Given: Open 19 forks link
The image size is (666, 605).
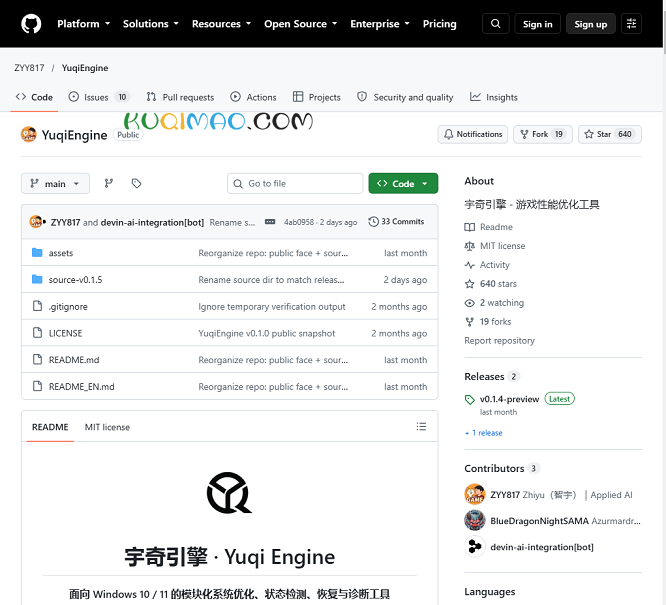Looking at the screenshot, I should (488, 322).
